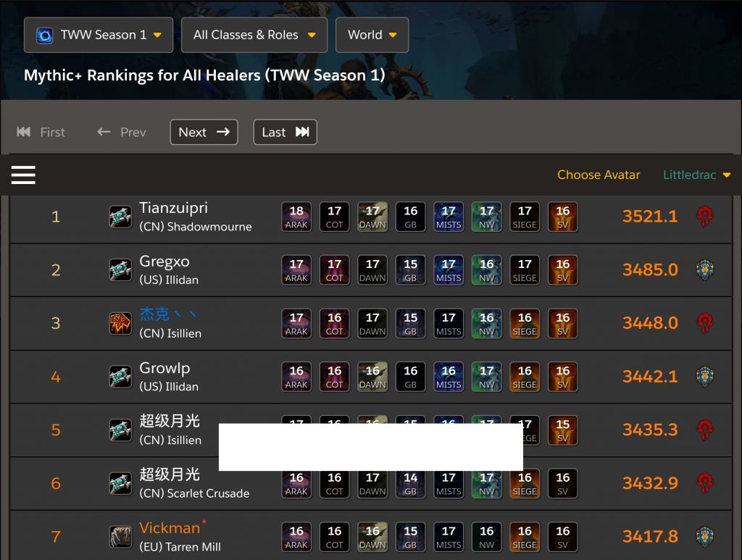The width and height of the screenshot is (742, 560).
Task: Open Growlp's character profile link
Action: pyautogui.click(x=164, y=368)
